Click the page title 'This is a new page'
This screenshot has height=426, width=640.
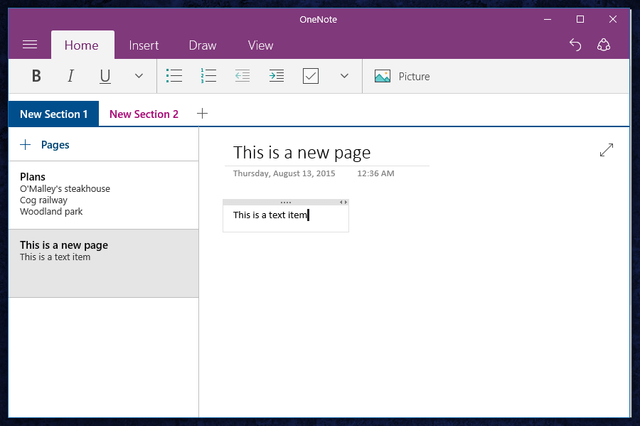[x=302, y=153]
